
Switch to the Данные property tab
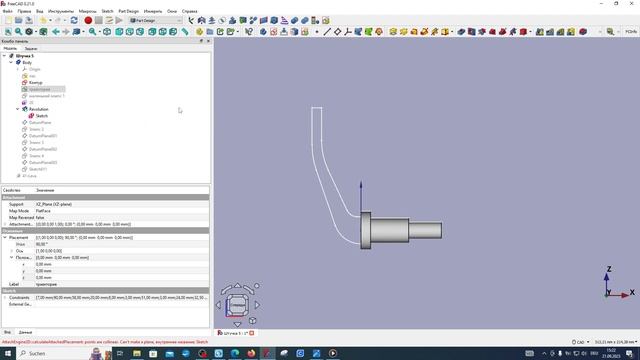[x=25, y=332]
